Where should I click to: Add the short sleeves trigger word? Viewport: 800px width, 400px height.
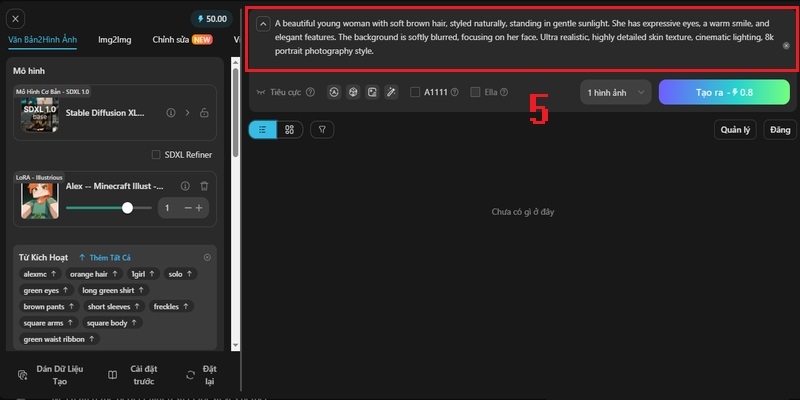click(114, 307)
